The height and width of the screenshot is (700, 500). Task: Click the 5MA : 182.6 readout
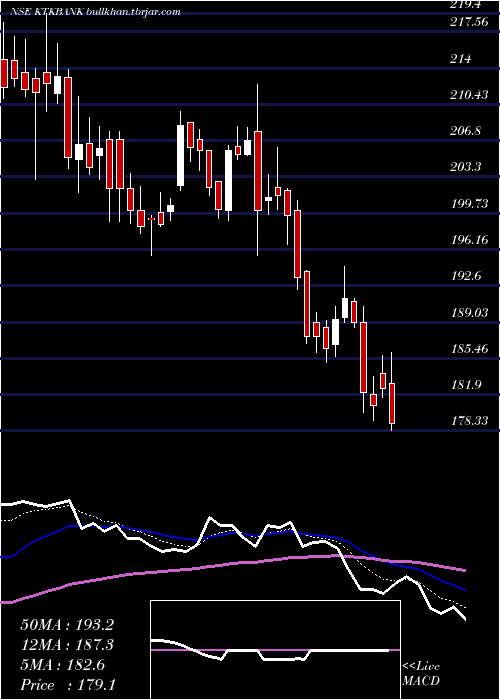point(63,665)
